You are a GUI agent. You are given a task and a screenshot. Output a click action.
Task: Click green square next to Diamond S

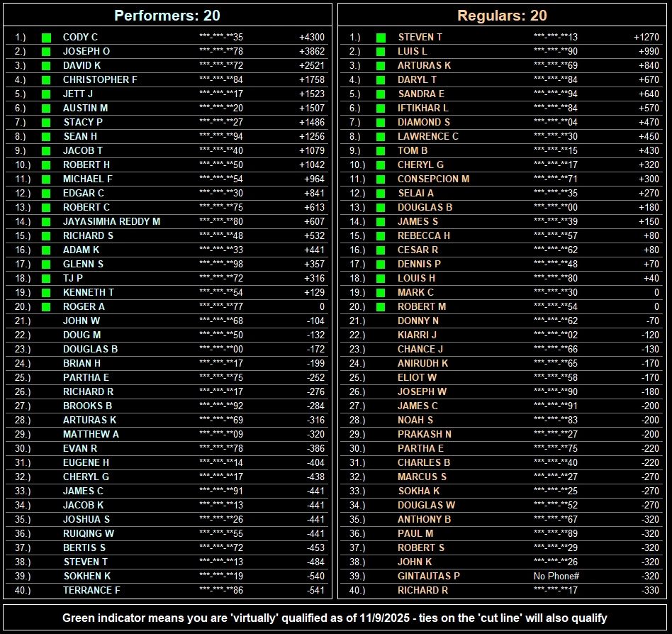coord(381,123)
